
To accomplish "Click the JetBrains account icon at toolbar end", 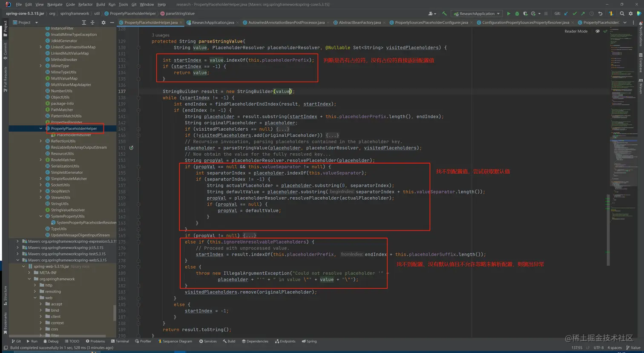I will (639, 14).
